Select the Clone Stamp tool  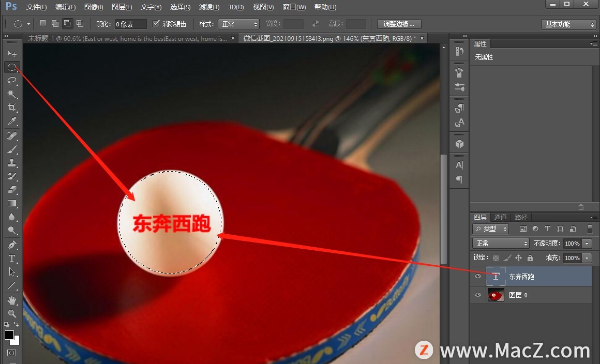coord(12,162)
